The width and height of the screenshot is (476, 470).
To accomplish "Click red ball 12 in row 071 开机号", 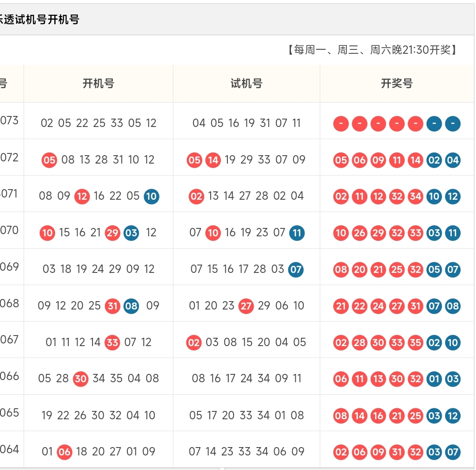I will (82, 197).
